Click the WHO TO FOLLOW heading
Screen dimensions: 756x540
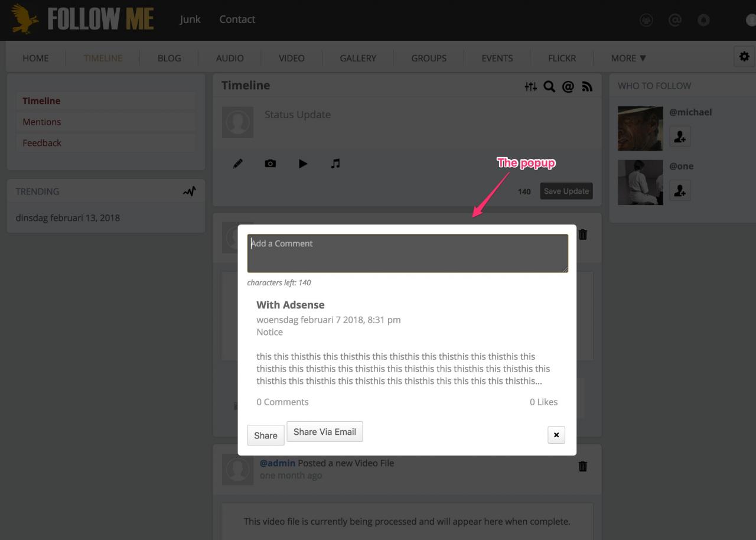tap(654, 86)
